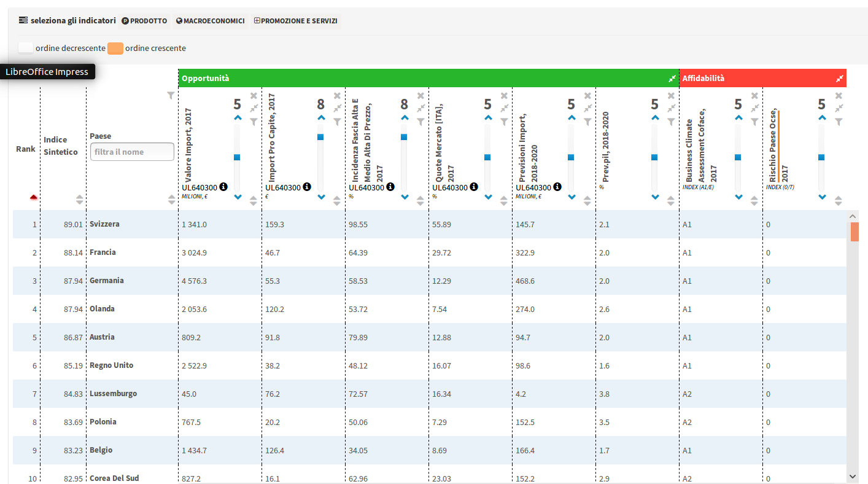Viewport: 868px width, 484px height.
Task: Decrease weight of Incidenza Fascia Alta
Action: click(x=405, y=197)
